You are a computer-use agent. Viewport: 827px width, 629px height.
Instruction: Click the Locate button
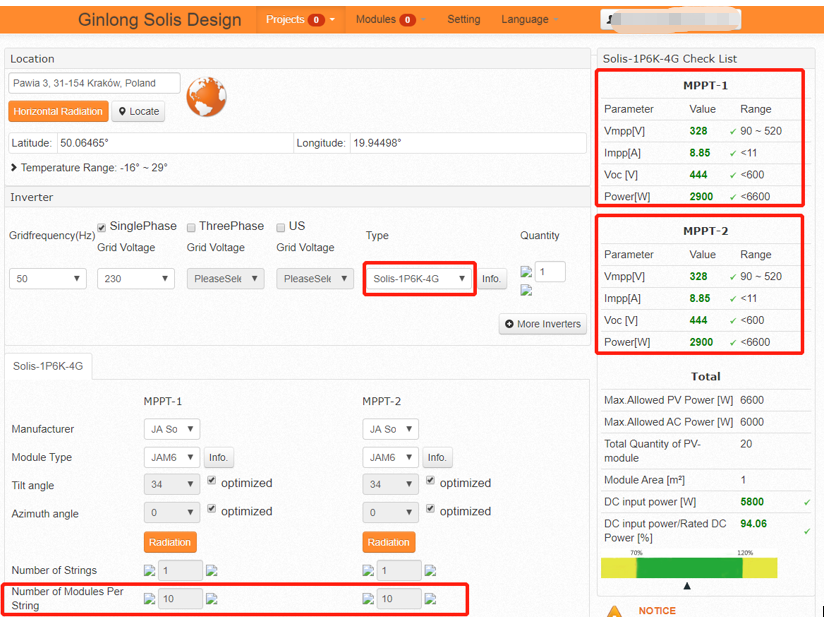139,111
